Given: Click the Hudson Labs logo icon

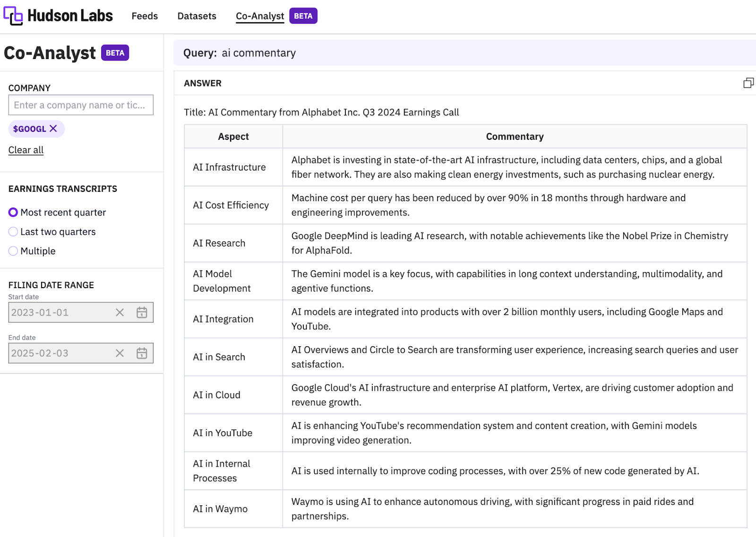Looking at the screenshot, I should coord(13,16).
